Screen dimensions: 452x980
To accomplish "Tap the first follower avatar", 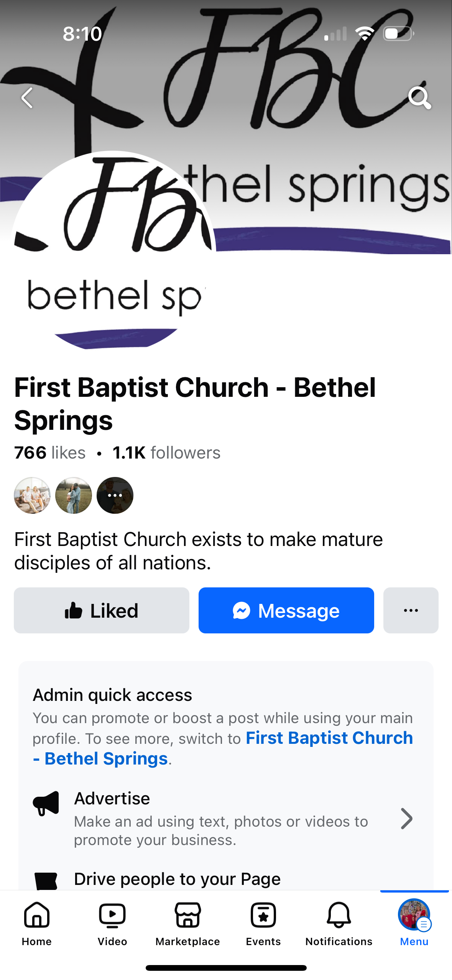I will 32,495.
